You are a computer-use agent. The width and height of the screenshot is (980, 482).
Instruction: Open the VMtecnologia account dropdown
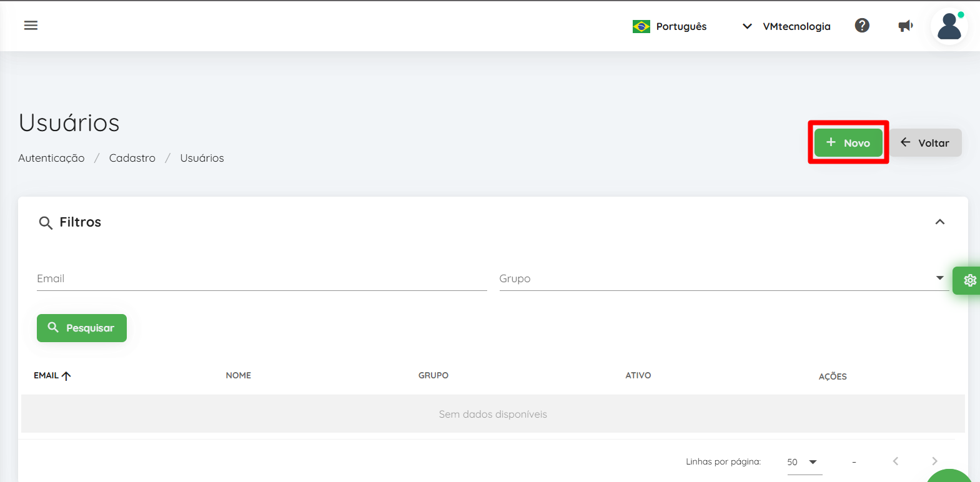[786, 26]
